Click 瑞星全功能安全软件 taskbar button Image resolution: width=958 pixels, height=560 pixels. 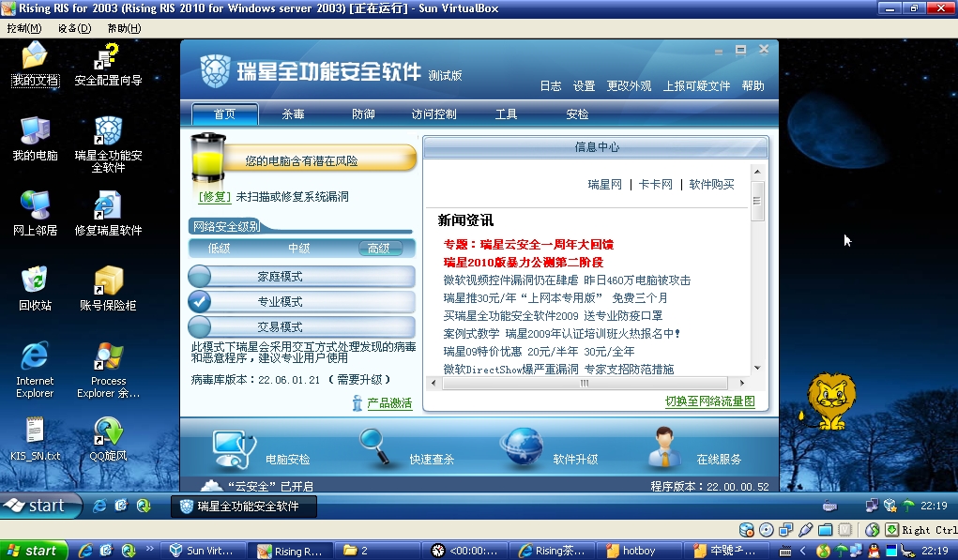click(244, 507)
